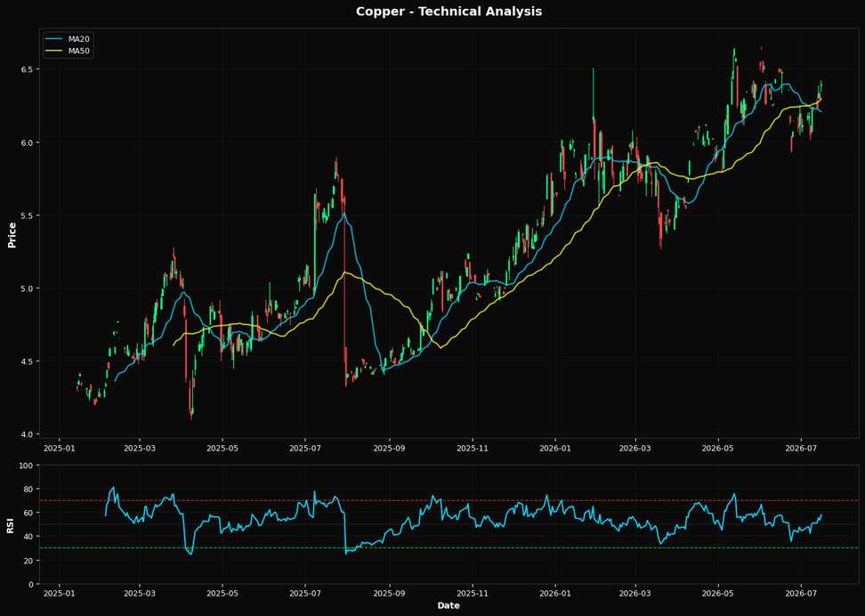The height and width of the screenshot is (616, 865).
Task: Click the 4.0 price axis tick
Action: pyautogui.click(x=28, y=434)
